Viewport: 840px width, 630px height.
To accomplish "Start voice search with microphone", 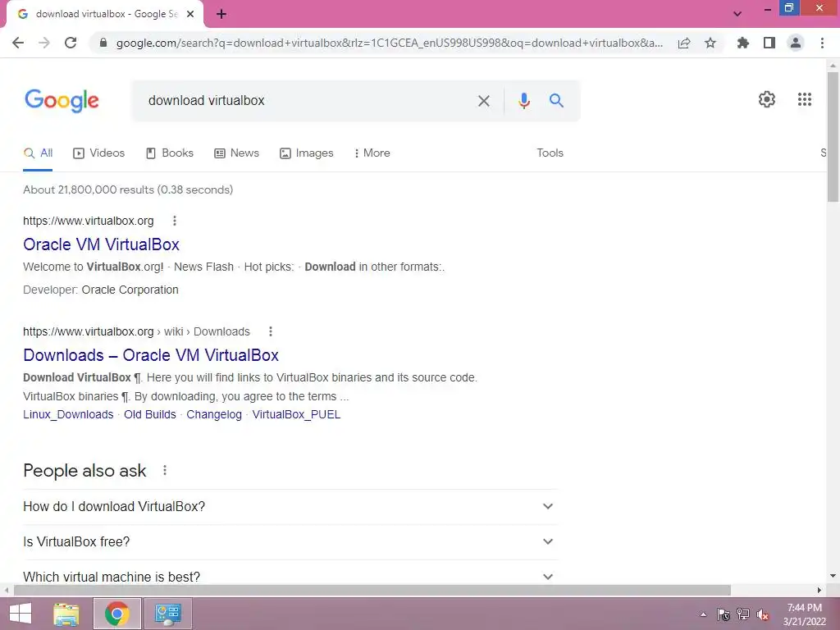I will [x=524, y=101].
